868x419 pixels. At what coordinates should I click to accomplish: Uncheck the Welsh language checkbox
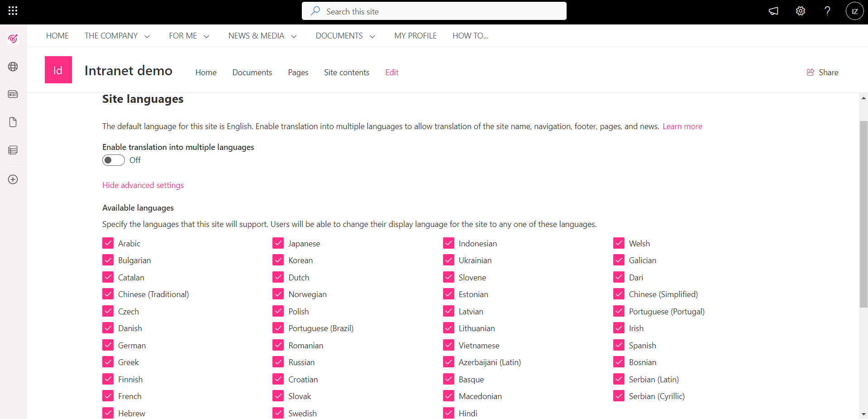pyautogui.click(x=619, y=243)
